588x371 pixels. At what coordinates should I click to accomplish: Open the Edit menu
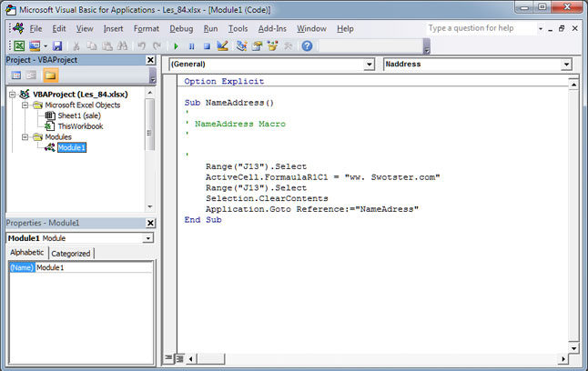point(59,29)
